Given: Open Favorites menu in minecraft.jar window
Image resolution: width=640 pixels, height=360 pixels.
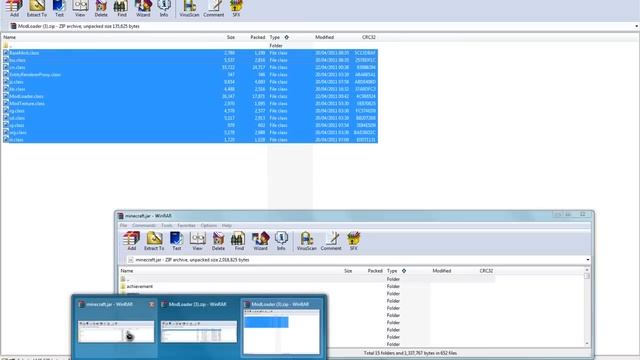Looking at the screenshot, I should (186, 225).
